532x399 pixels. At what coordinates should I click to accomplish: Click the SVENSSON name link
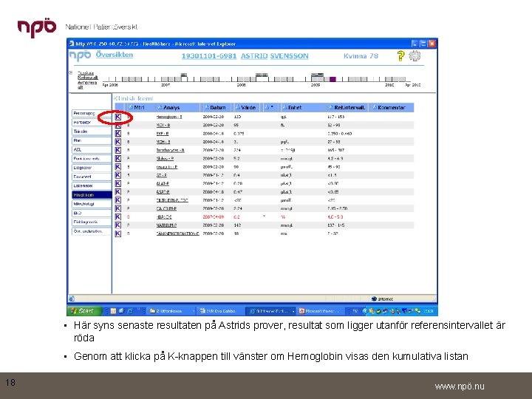[290, 56]
